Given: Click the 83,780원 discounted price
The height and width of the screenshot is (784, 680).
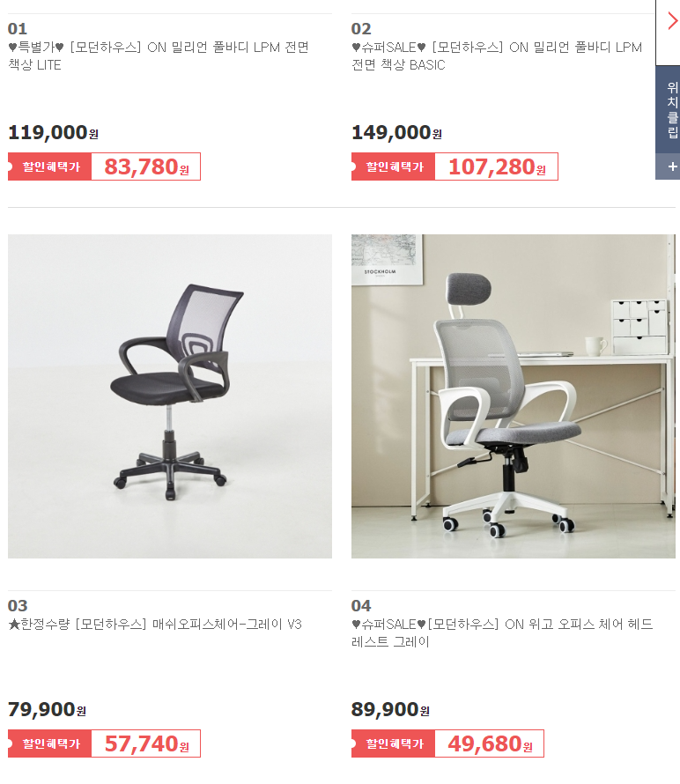Looking at the screenshot, I should [146, 166].
